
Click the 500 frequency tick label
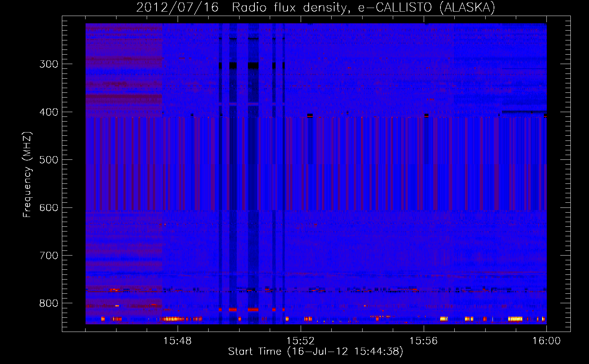point(49,160)
